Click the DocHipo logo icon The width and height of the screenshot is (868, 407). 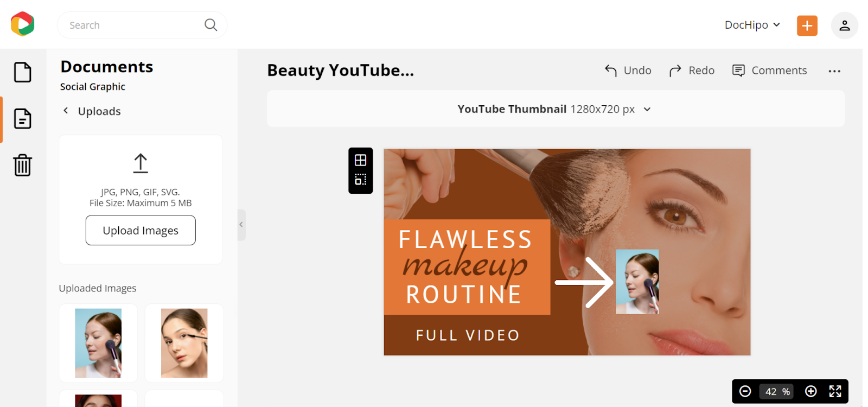(x=23, y=24)
